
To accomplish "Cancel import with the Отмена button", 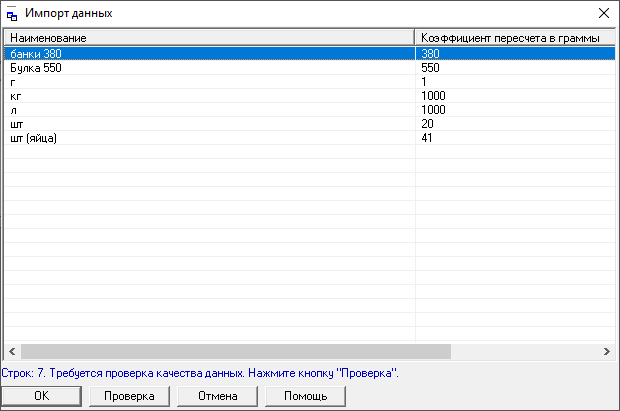I will [x=217, y=396].
